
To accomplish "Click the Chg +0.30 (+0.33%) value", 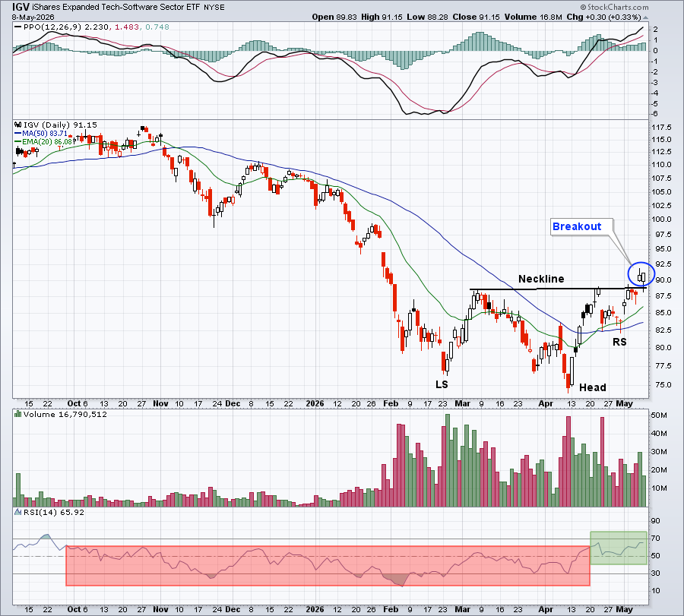I will click(x=603, y=17).
